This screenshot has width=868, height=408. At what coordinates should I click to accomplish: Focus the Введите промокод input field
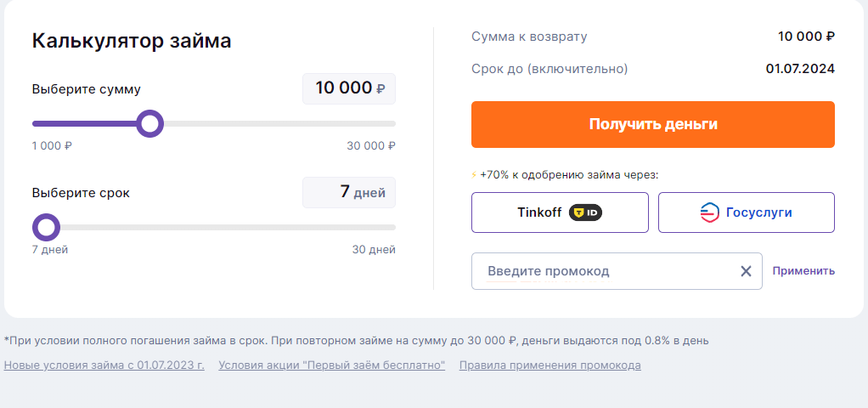coord(617,271)
